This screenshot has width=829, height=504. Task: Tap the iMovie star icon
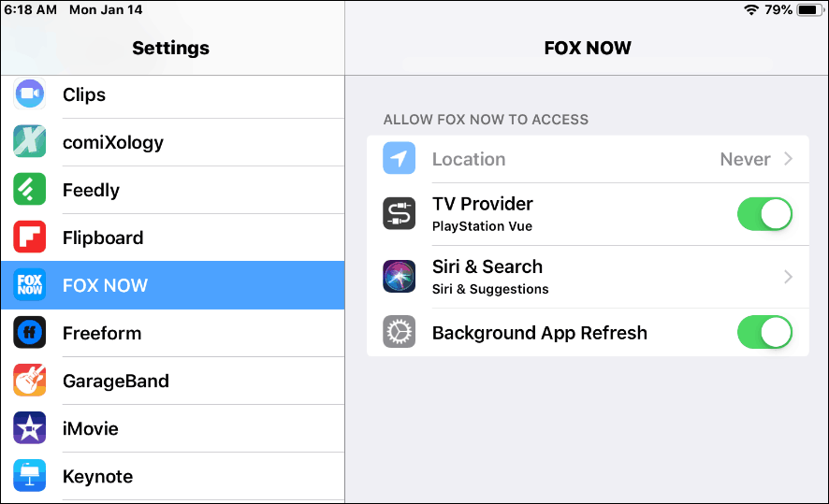click(30, 428)
